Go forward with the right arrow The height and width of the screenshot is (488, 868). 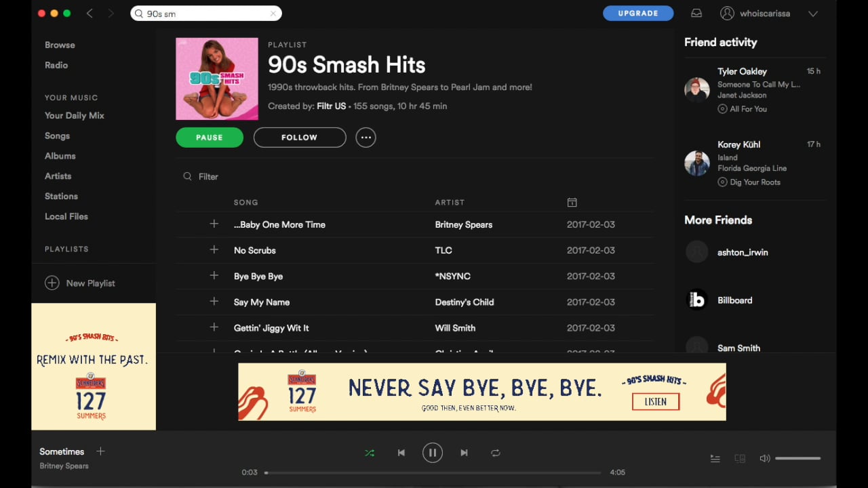(x=111, y=14)
